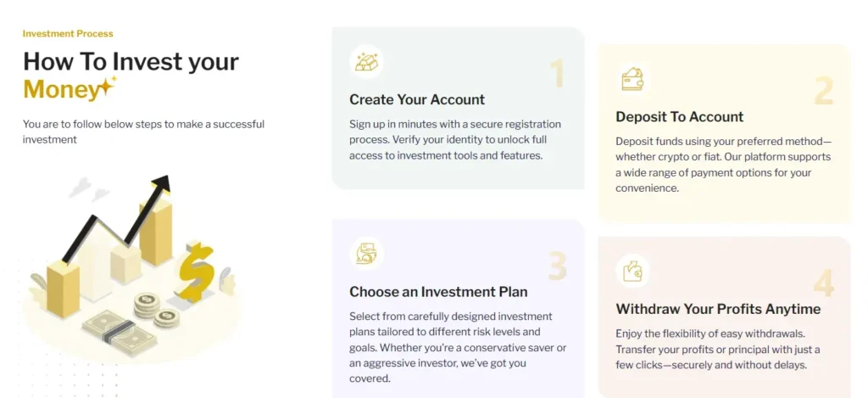
Task: Click the Create Your Account heading
Action: click(x=417, y=99)
